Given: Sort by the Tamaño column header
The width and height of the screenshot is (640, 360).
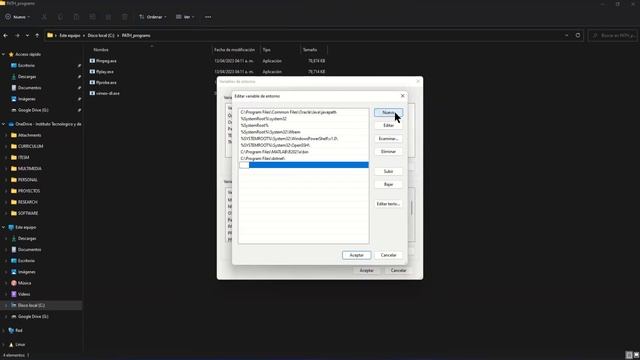Looking at the screenshot, I should (310, 50).
